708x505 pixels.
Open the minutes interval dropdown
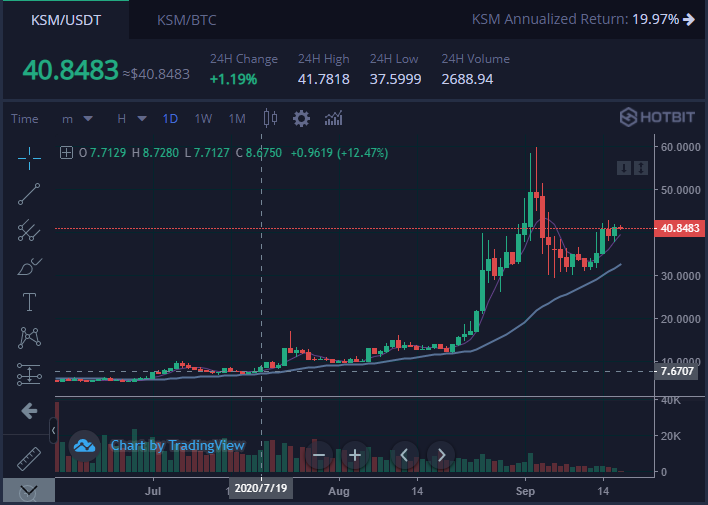click(x=77, y=119)
